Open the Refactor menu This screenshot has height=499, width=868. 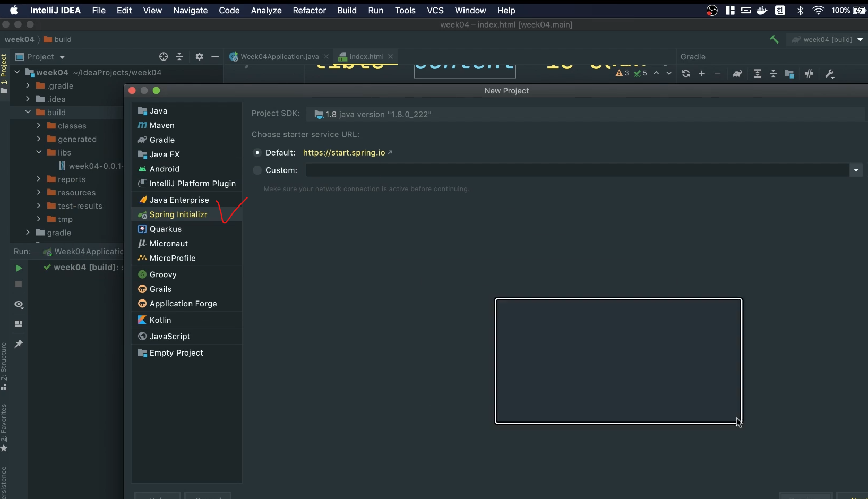(310, 11)
